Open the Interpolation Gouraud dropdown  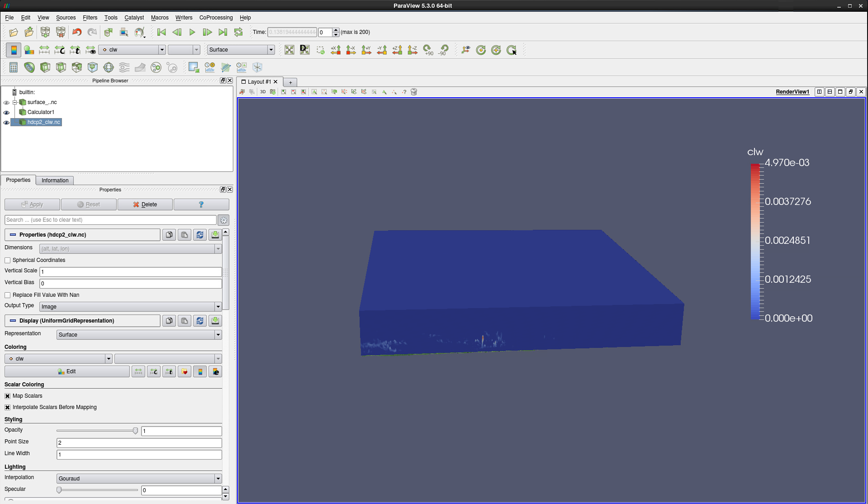pos(139,479)
